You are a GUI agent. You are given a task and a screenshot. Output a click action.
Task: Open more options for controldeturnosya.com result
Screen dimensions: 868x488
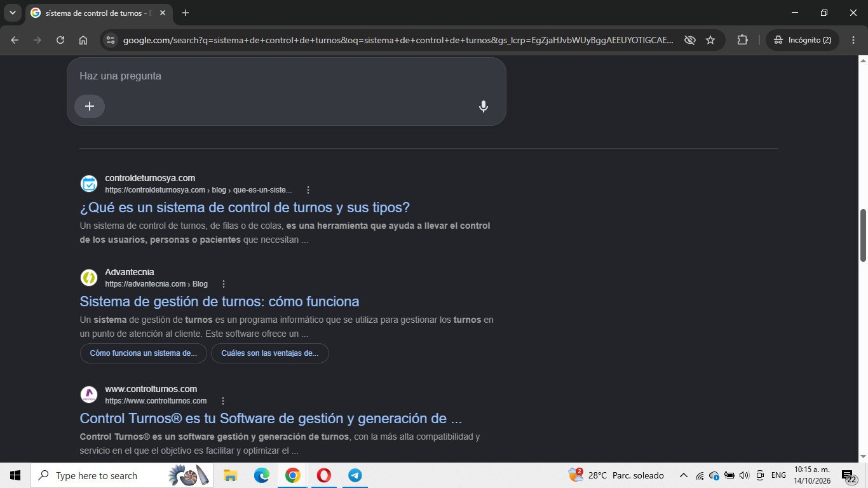tap(308, 190)
